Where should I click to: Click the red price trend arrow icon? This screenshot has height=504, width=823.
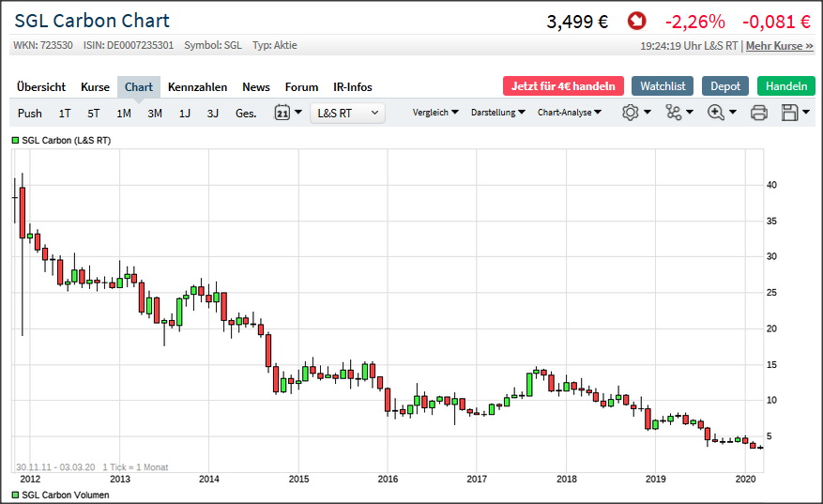[x=637, y=21]
